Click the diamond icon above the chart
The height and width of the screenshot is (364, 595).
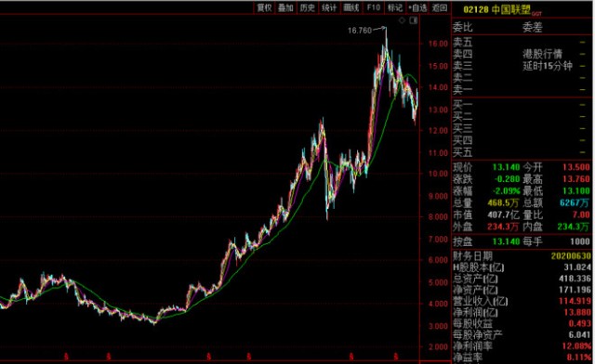tap(402, 20)
